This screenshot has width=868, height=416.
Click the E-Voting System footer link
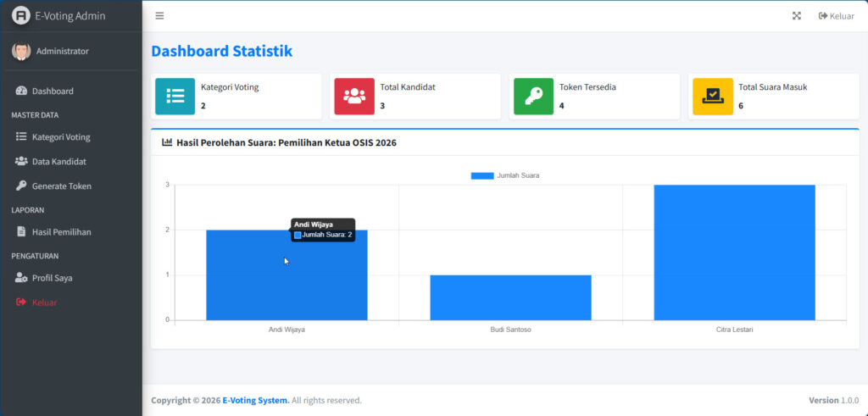(255, 400)
